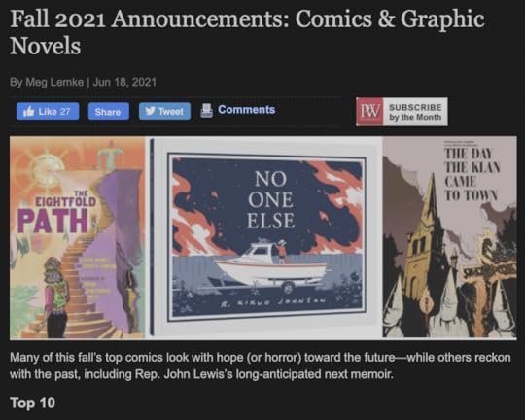The image size is (525, 420).
Task: Share the article via Share button
Action: click(x=109, y=111)
